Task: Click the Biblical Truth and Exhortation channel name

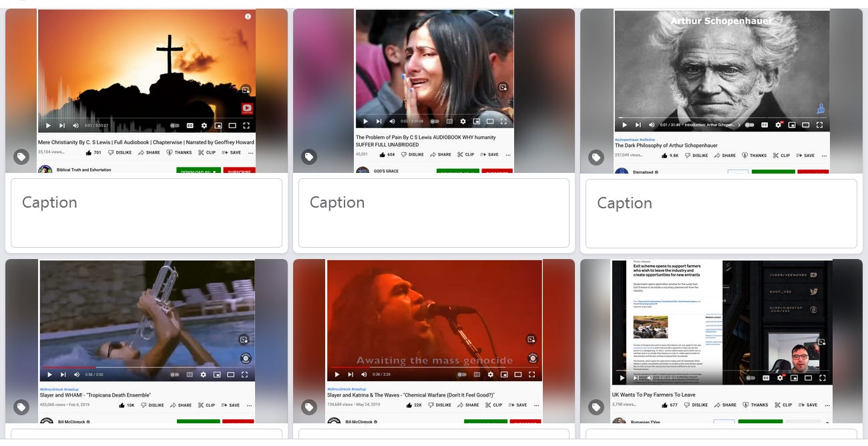Action: coord(84,170)
